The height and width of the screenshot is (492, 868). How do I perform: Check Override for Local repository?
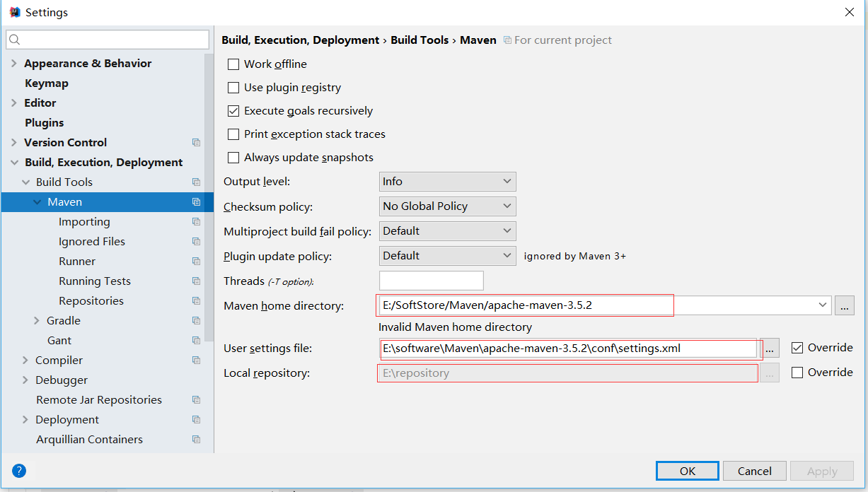point(797,373)
